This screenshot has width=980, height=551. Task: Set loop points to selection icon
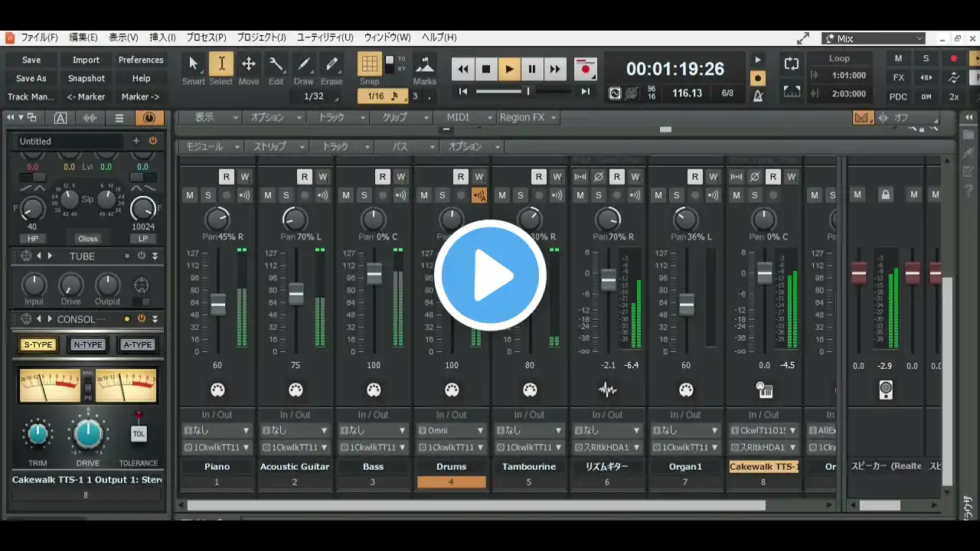[x=792, y=91]
